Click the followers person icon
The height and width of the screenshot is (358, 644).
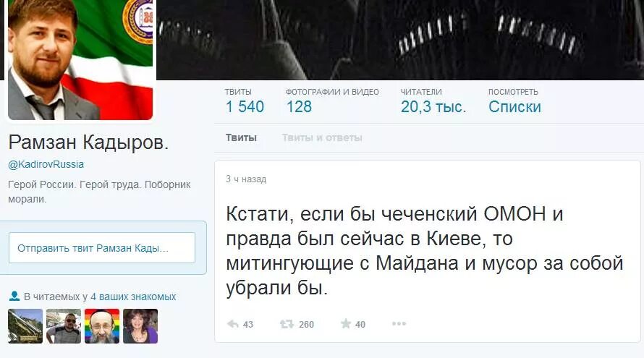point(14,296)
